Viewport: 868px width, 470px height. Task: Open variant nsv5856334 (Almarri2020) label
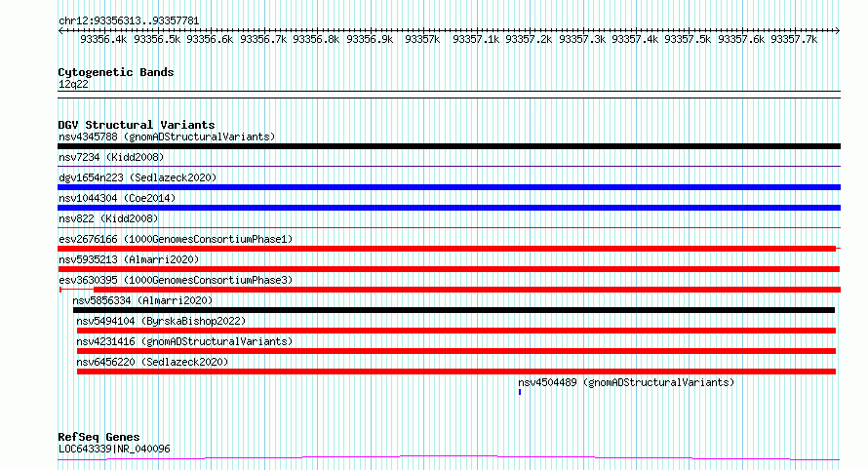(x=142, y=300)
